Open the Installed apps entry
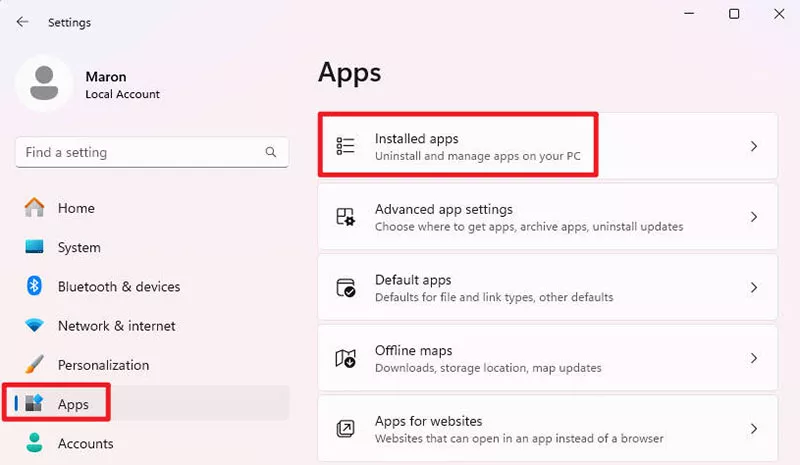Image resolution: width=800 pixels, height=465 pixels. pos(547,146)
